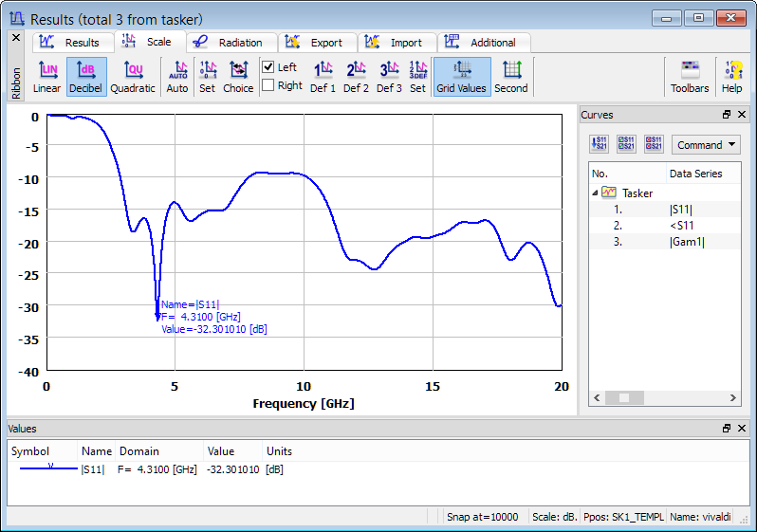Viewport: 757px width, 532px height.
Task: Click the Second grid icon
Action: click(510, 76)
